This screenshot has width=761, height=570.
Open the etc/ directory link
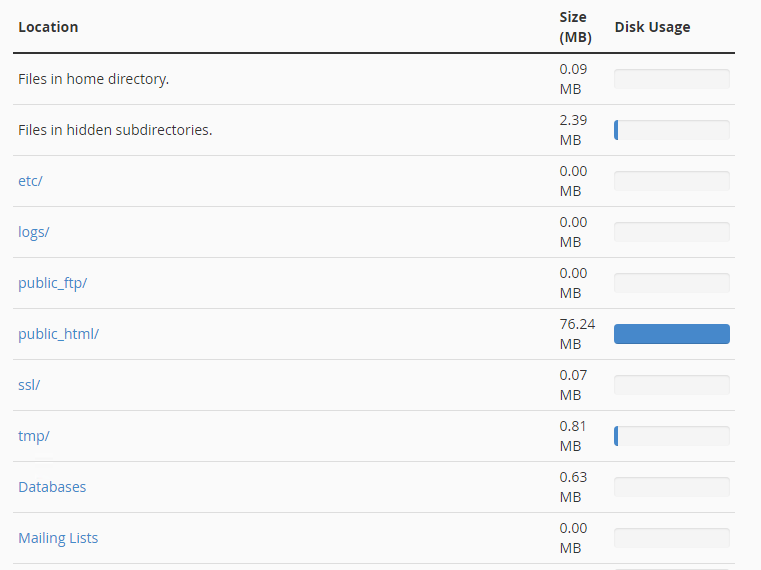point(30,181)
